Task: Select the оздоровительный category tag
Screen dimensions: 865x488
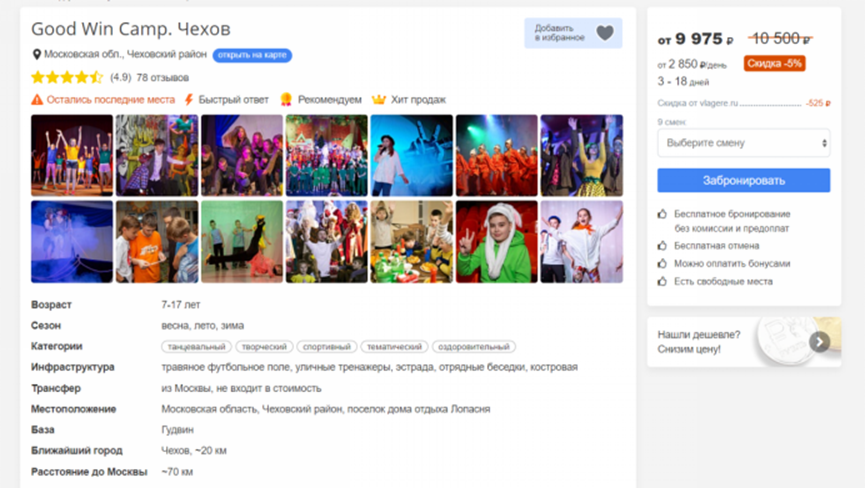Action: click(474, 347)
